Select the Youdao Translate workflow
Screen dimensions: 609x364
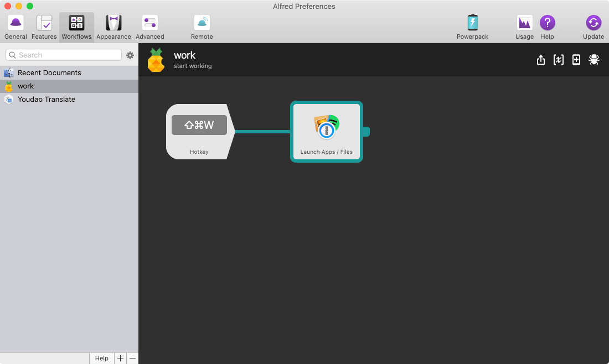pyautogui.click(x=69, y=100)
